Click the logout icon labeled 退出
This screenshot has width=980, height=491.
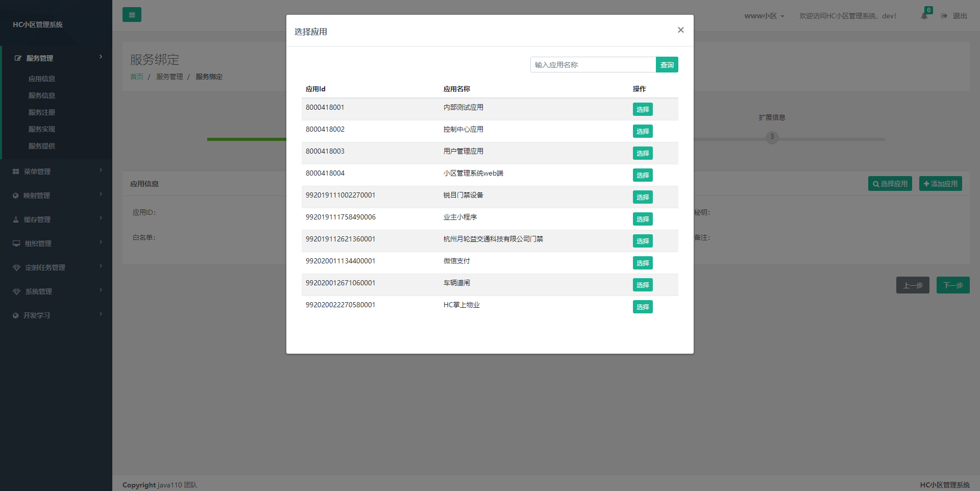click(x=944, y=16)
